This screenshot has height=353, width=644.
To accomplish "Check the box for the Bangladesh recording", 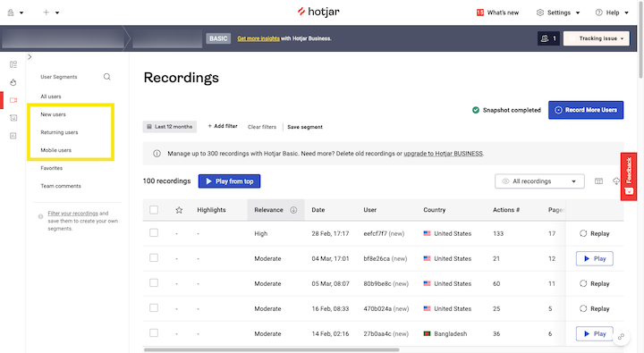I will [x=154, y=332].
